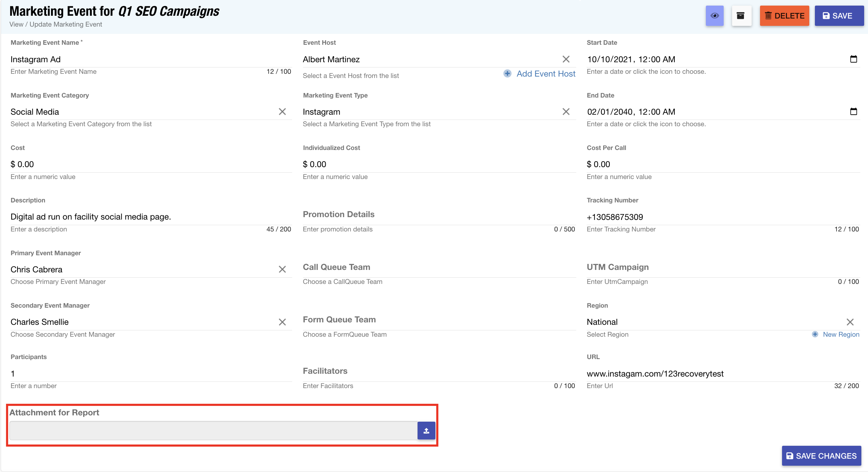Clear the Social Media category selection

point(282,112)
